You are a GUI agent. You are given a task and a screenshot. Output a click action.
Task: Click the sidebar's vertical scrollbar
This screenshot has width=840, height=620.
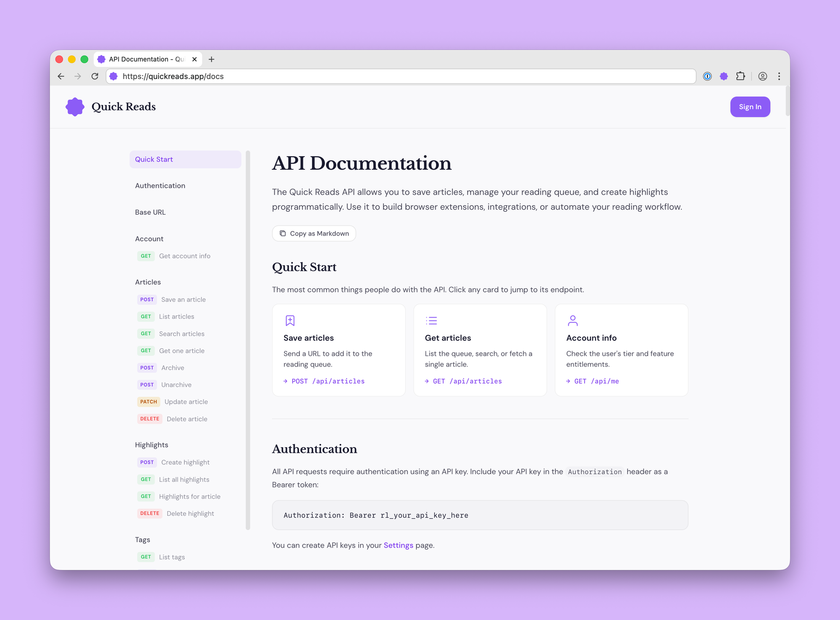[x=248, y=339]
